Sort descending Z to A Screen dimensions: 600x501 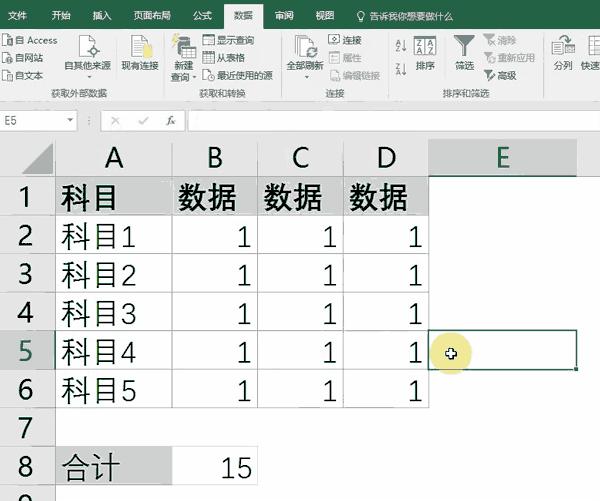coord(401,69)
